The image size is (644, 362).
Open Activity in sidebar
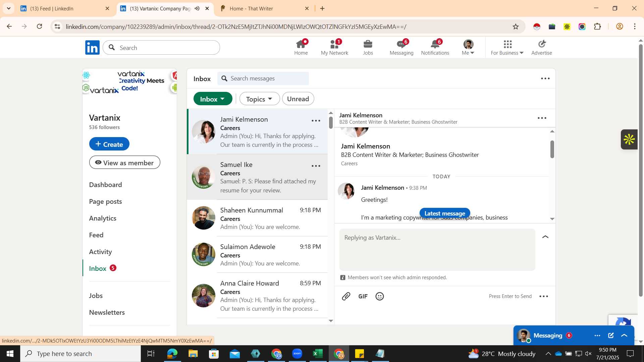[100, 252]
